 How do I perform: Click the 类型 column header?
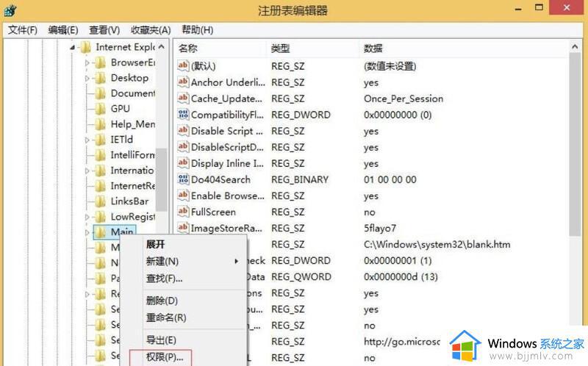[x=280, y=49]
